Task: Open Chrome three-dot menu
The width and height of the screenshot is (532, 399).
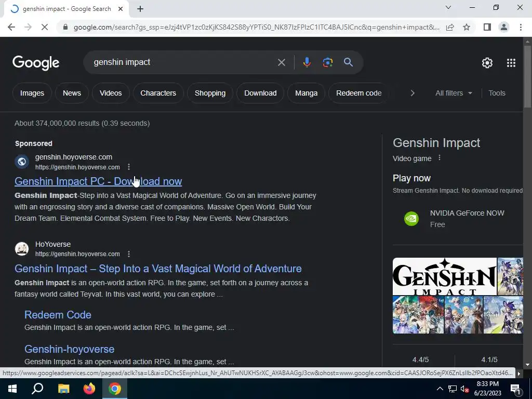Action: tap(521, 27)
